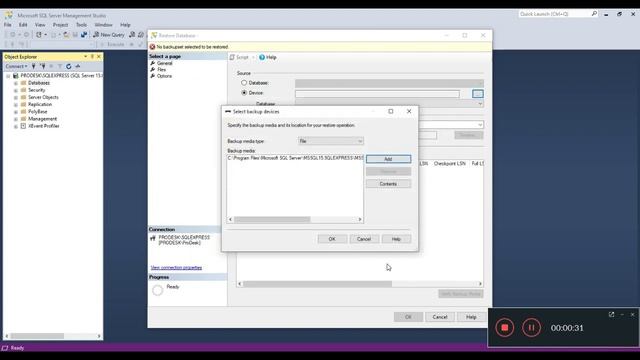Open the Tools menu

coord(81,25)
